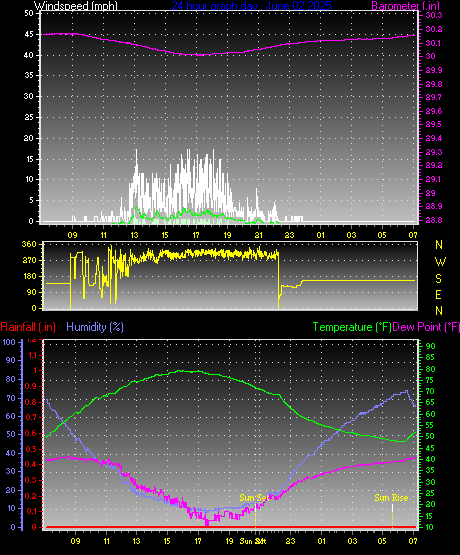Select the barometer axis value "29.2"
Screen dimensions: 460x555
click(x=434, y=165)
